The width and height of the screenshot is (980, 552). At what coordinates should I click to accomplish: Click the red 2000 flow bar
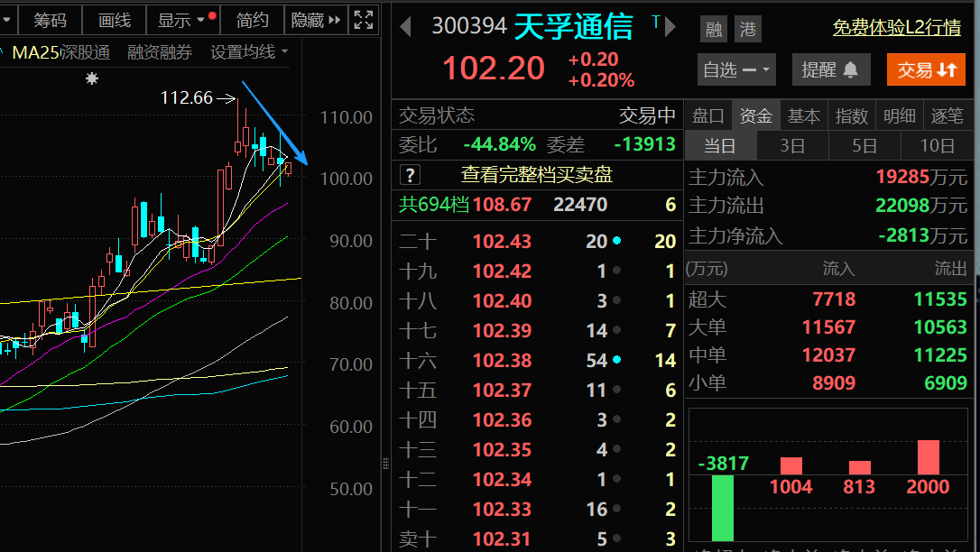tap(929, 457)
